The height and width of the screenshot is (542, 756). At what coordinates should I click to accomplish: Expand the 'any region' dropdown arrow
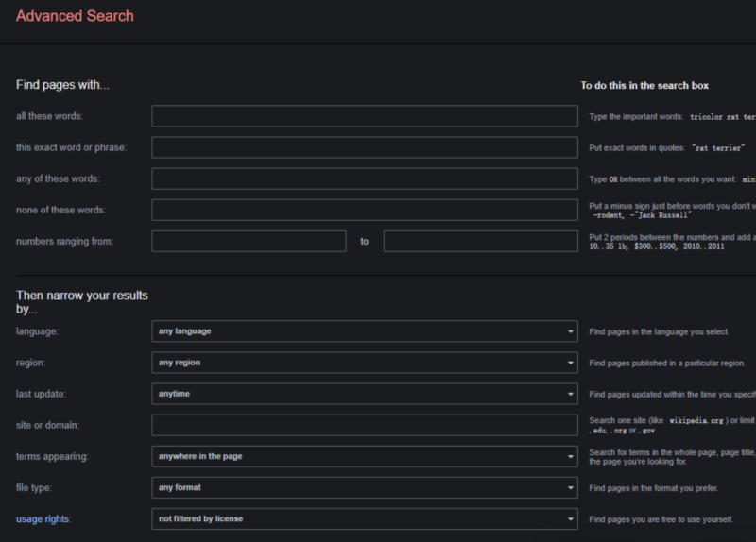(571, 363)
